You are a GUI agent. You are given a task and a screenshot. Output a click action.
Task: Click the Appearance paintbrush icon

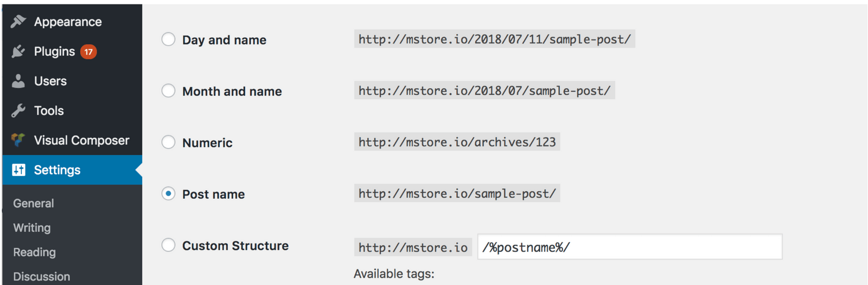18,22
